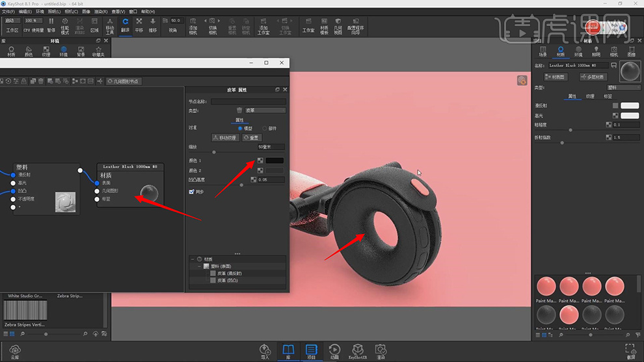The image size is (644, 362).
Task: Click the save icon next to material name
Action: (x=613, y=66)
